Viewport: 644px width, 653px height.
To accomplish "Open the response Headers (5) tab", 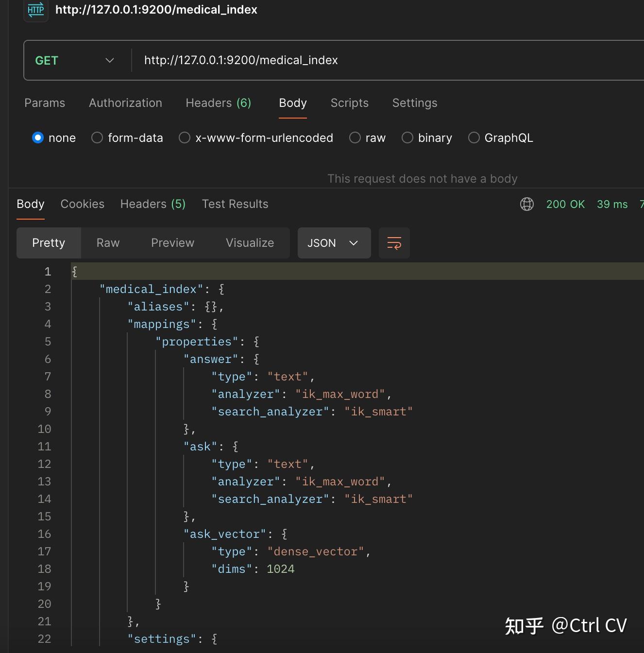I will click(x=153, y=204).
